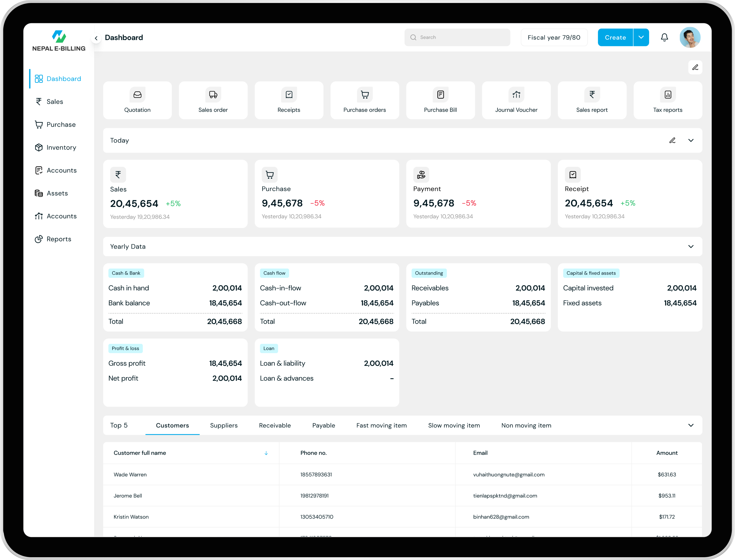This screenshot has width=735, height=560.
Task: Collapse the Today section chevron
Action: [x=691, y=140]
